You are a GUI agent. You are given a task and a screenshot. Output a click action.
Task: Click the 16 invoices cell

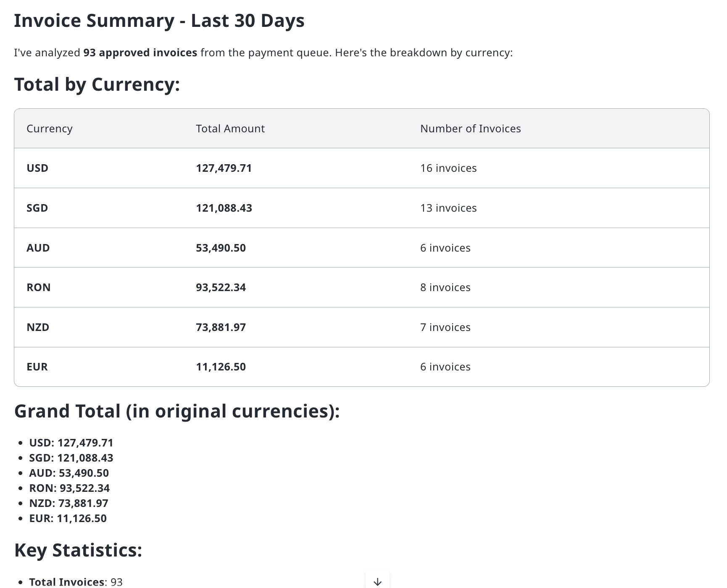[x=448, y=168]
